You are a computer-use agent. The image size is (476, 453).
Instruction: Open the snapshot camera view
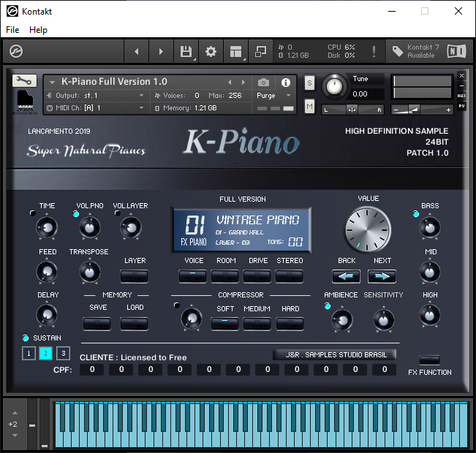pyautogui.click(x=263, y=83)
